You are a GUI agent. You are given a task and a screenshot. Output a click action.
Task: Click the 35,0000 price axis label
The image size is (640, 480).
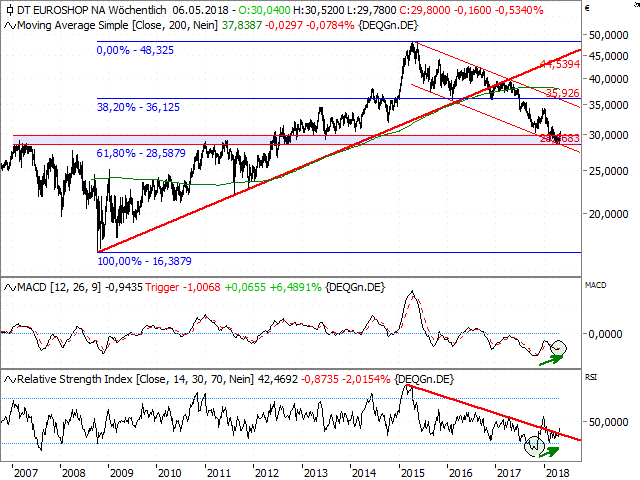point(608,105)
